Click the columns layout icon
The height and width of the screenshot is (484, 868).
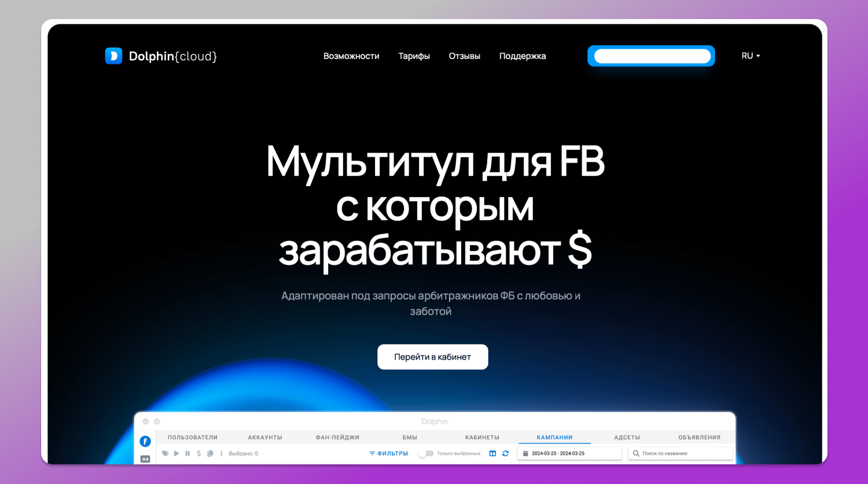(x=492, y=453)
